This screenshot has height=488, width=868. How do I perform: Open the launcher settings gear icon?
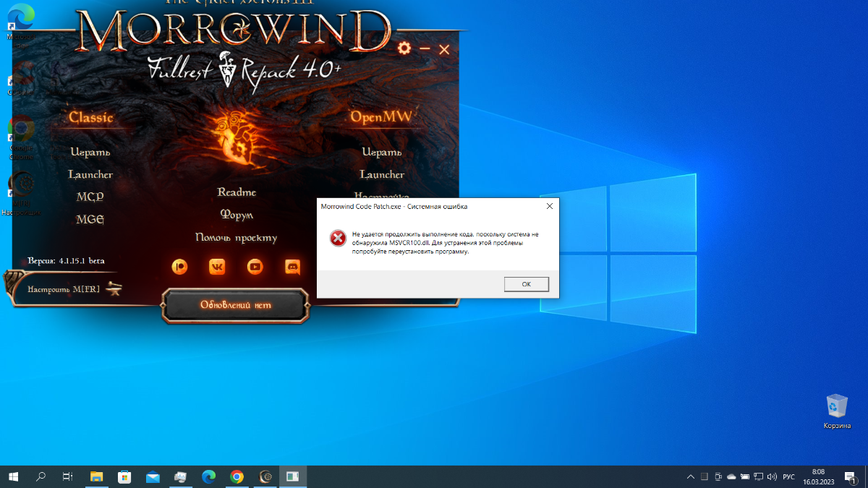tap(404, 48)
